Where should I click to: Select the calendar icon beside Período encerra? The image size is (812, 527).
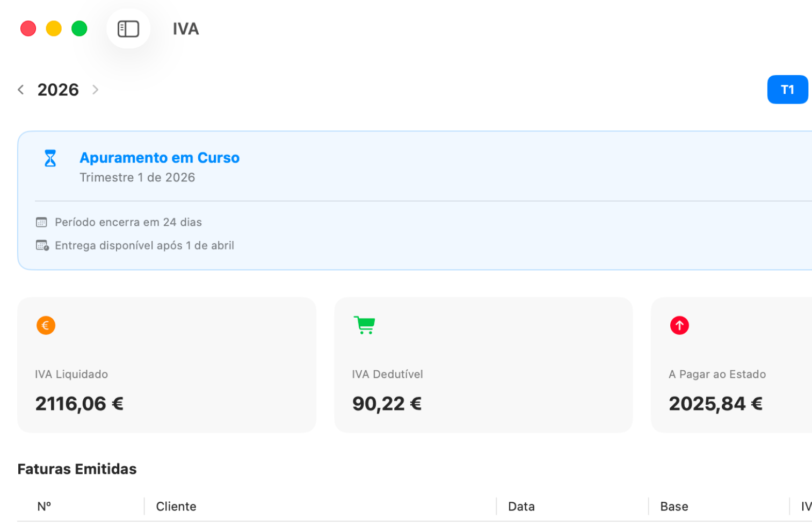click(x=41, y=222)
